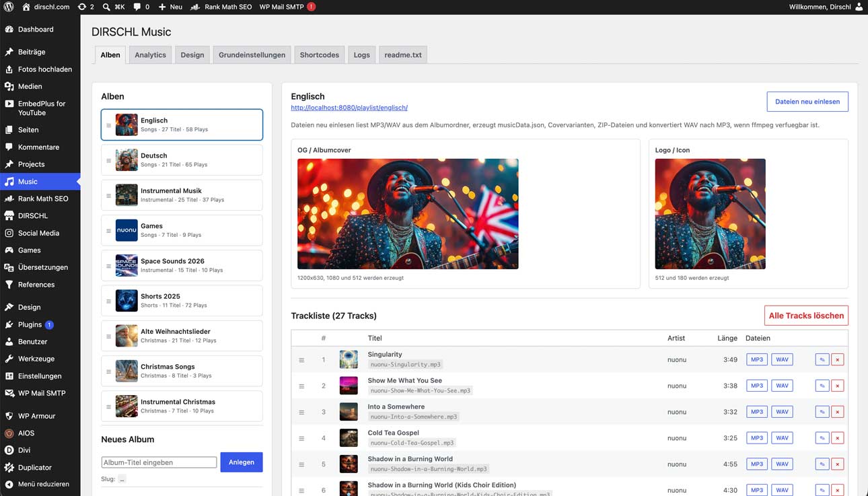Open the Social Media sidebar icon

pos(9,233)
